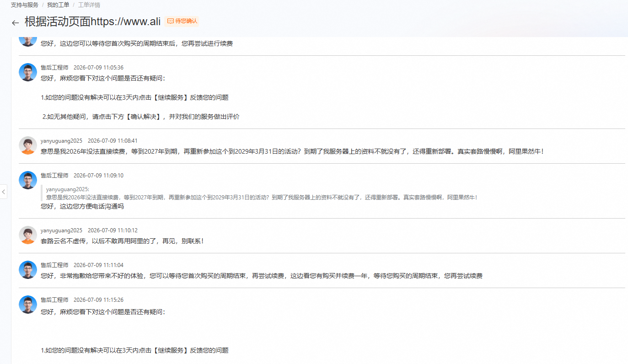Click the line 2.如无其他疑问，请点击下方【确认解决】
Image resolution: width=628 pixels, height=364 pixels.
(x=141, y=117)
